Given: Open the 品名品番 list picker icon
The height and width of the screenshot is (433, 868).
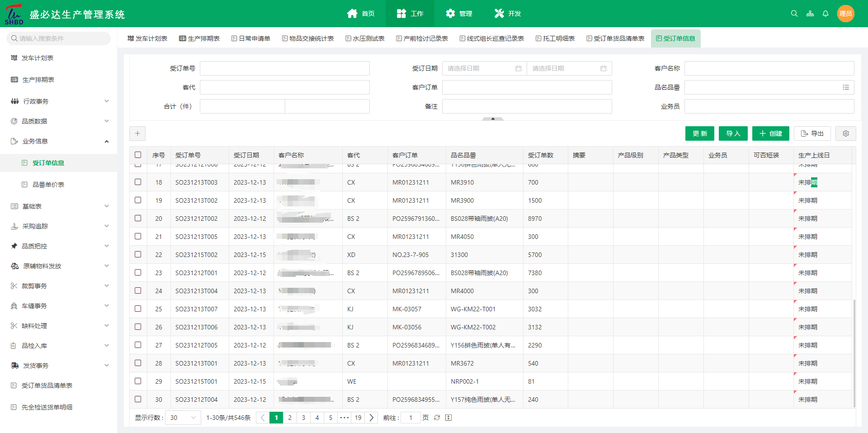Looking at the screenshot, I should 845,87.
